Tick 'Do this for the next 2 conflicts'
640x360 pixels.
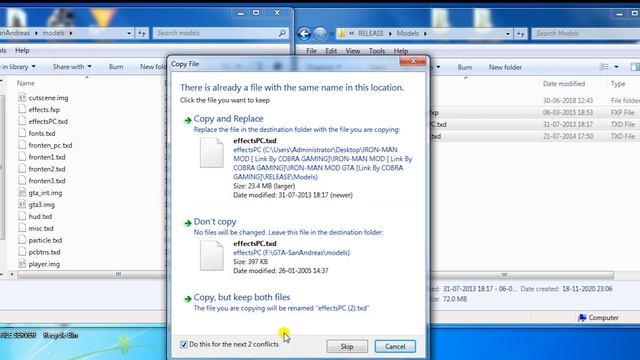pyautogui.click(x=184, y=344)
